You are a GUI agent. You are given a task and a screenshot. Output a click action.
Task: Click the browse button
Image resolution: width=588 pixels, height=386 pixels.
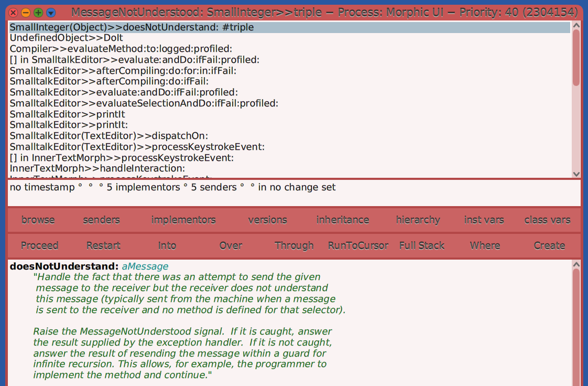coord(38,220)
